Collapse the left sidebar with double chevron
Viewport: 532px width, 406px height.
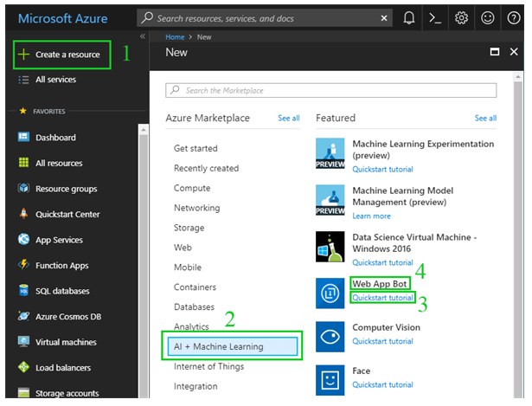(143, 36)
